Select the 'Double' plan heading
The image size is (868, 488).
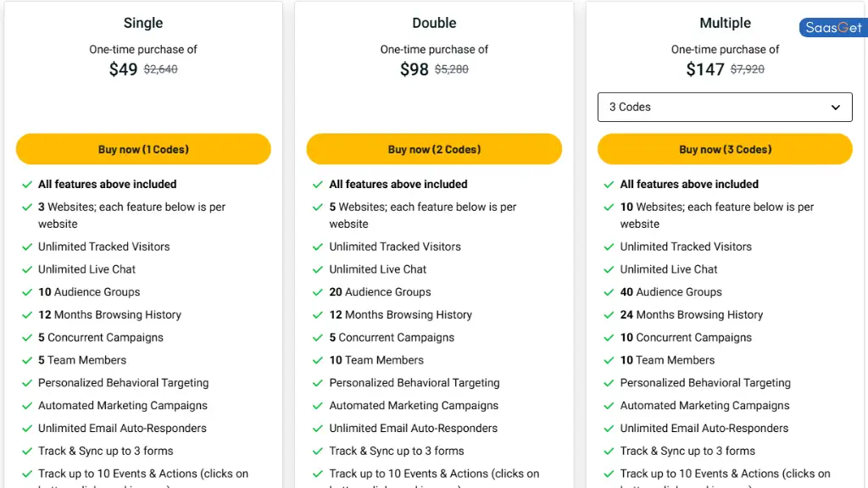tap(434, 23)
